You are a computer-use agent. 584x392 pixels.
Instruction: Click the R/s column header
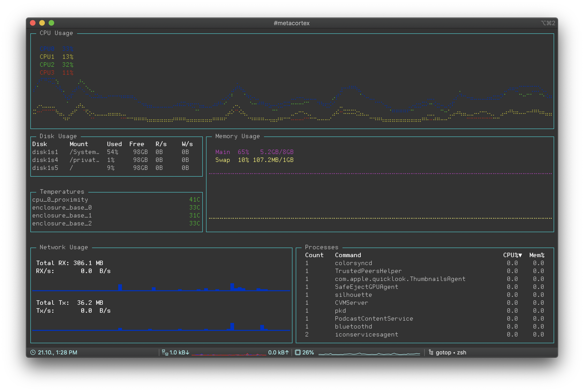(x=161, y=144)
